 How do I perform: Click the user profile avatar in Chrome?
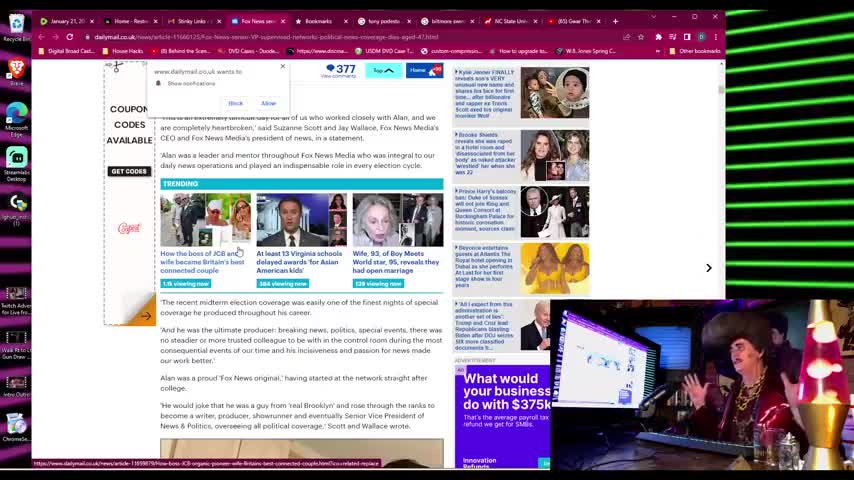[x=702, y=37]
